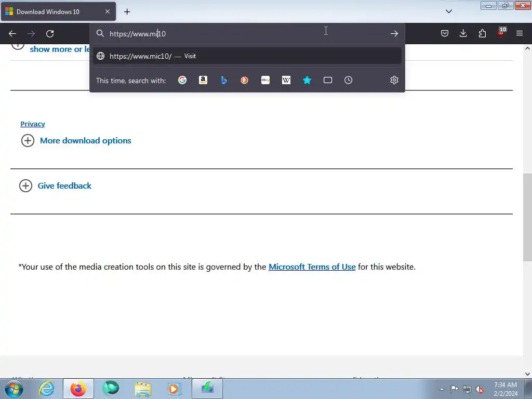532x399 pixels.
Task: Expand More download options
Action: (x=76, y=140)
